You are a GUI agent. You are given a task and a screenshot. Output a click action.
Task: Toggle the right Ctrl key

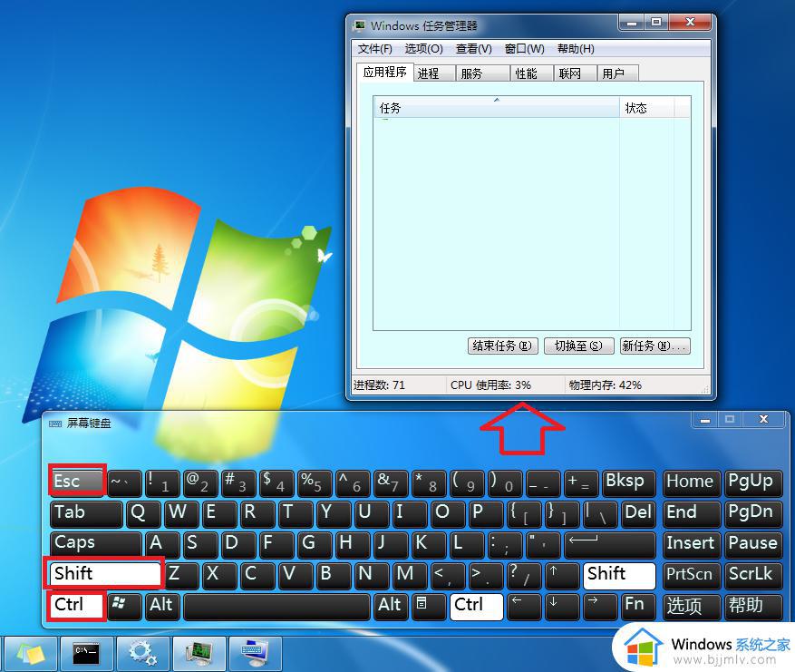tap(476, 607)
